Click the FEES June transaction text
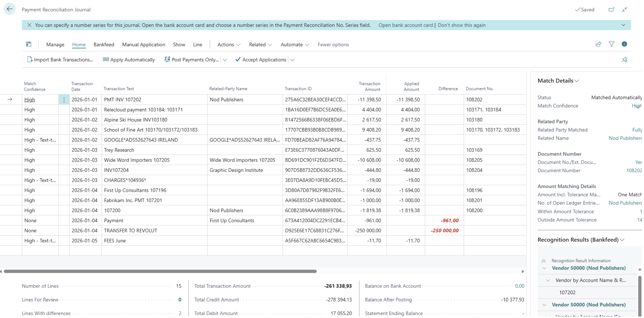644x318 pixels. pyautogui.click(x=115, y=241)
